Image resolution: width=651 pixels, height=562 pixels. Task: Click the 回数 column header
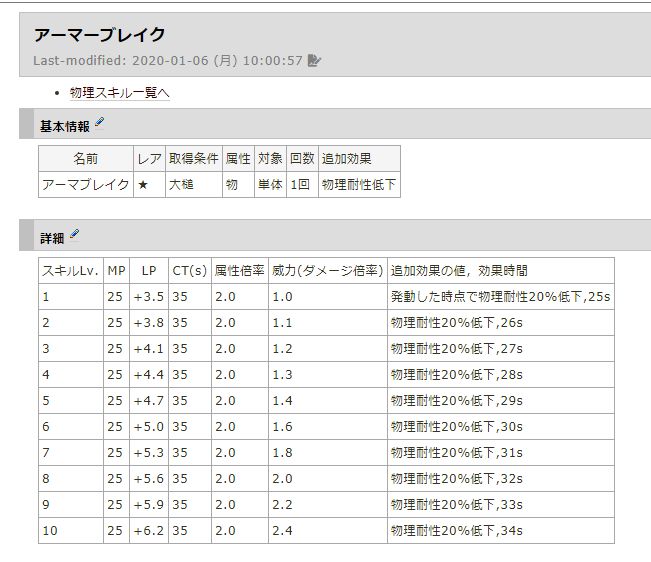pos(302,159)
